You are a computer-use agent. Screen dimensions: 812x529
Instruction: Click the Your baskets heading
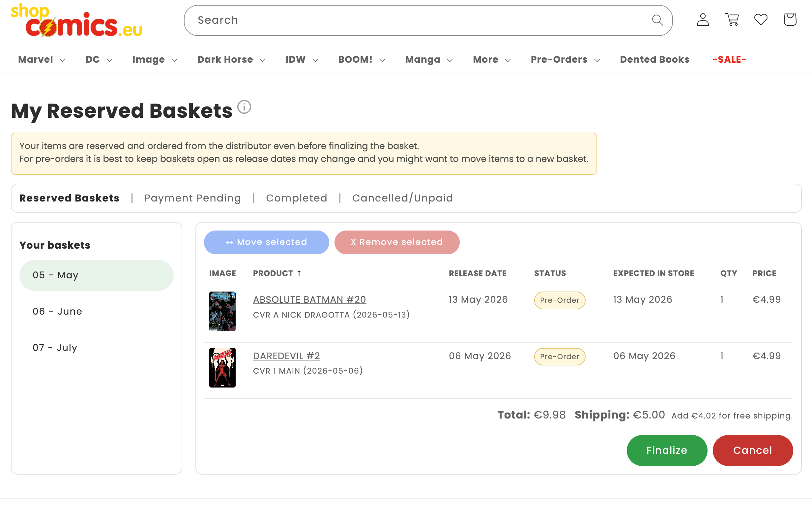point(55,245)
